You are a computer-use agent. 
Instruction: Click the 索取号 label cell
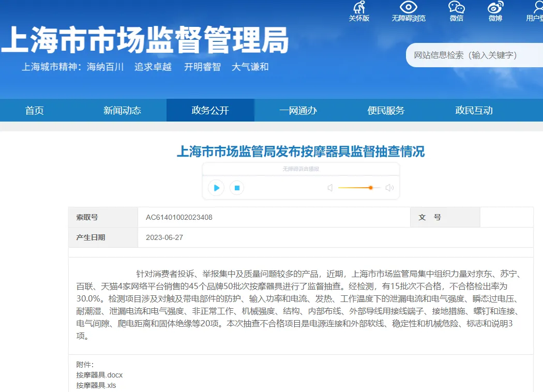tap(103, 217)
